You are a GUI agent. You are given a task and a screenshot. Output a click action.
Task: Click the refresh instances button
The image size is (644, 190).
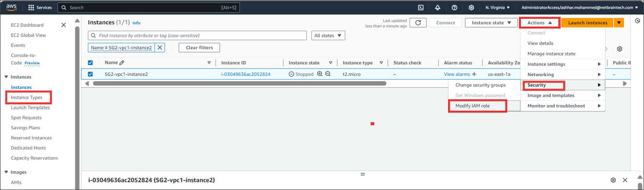coord(418,23)
